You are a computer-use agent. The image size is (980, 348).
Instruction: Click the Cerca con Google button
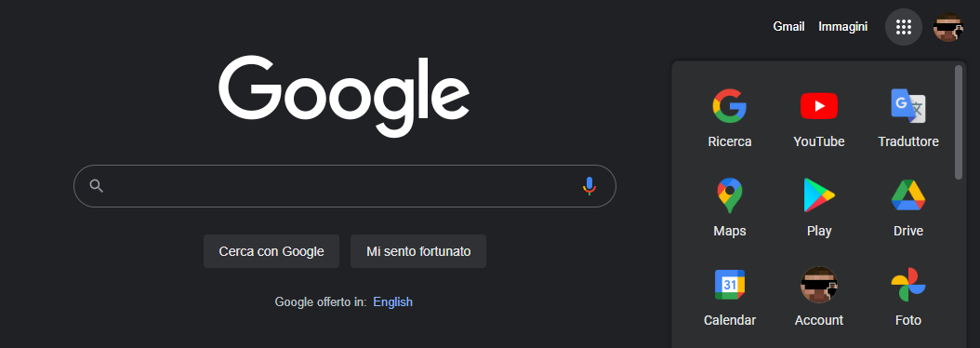point(271,251)
